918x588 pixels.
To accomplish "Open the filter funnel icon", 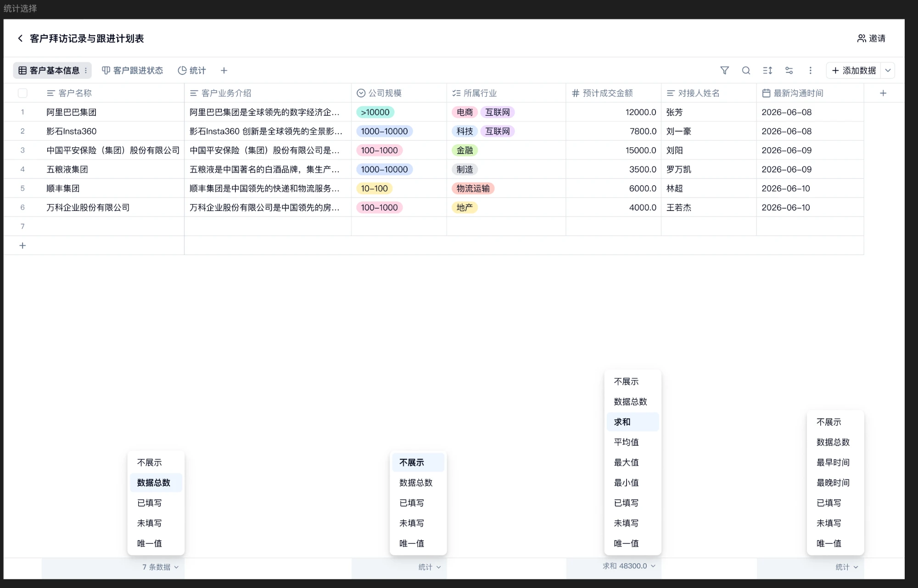I will 724,70.
